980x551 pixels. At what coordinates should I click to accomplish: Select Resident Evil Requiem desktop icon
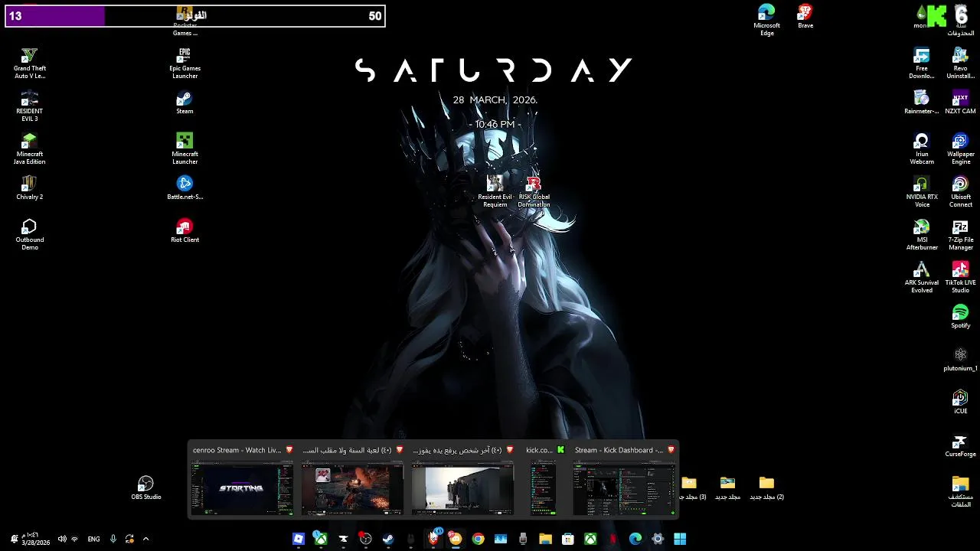click(x=495, y=192)
